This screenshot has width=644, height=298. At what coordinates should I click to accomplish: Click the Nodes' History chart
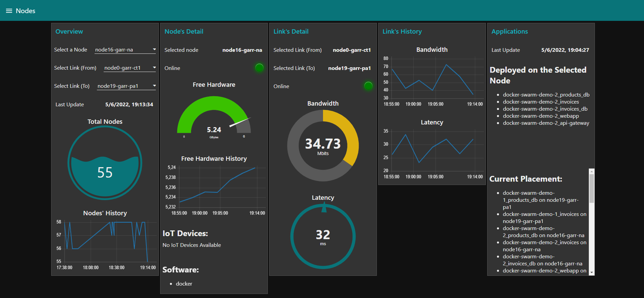pos(106,245)
